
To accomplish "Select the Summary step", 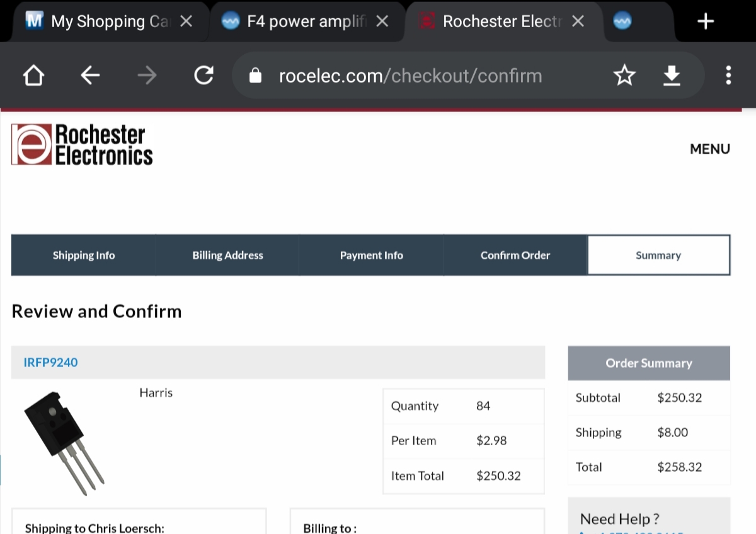I will pos(658,255).
